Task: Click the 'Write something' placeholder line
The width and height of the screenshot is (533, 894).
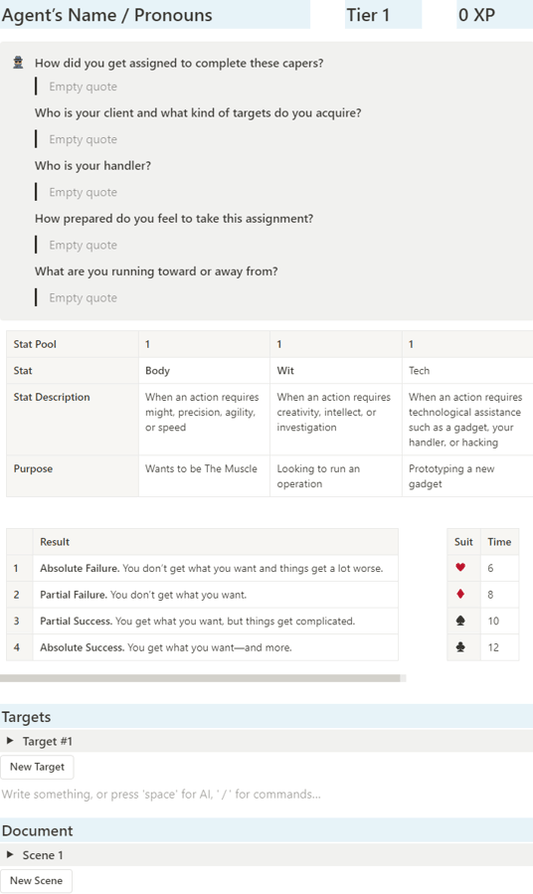Action: point(161,794)
